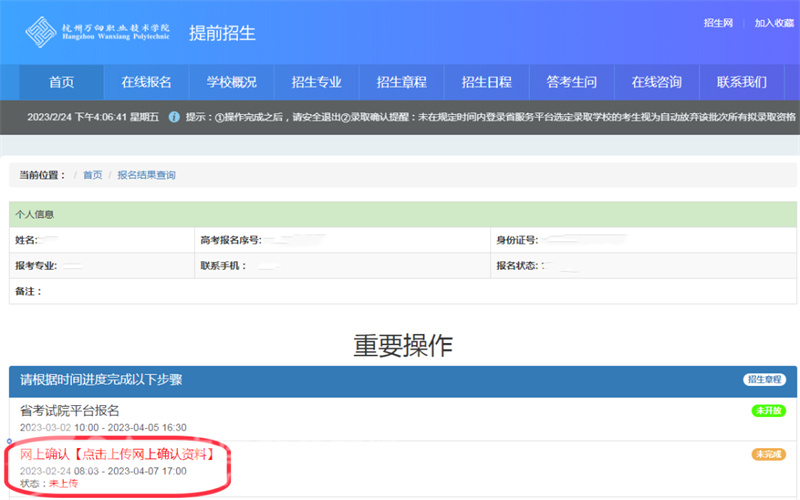This screenshot has height=500, width=800.
Task: Click the 首页 breadcrumb link
Action: click(92, 175)
